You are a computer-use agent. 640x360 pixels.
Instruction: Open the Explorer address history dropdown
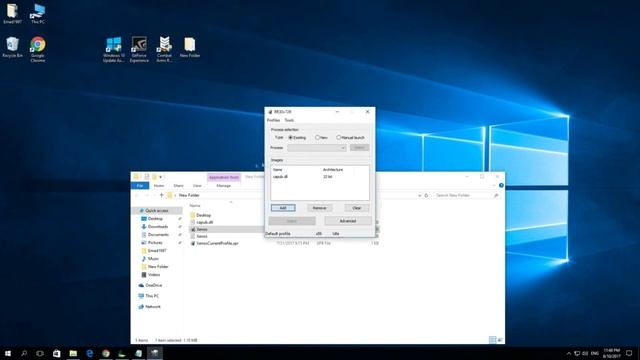[x=420, y=196]
